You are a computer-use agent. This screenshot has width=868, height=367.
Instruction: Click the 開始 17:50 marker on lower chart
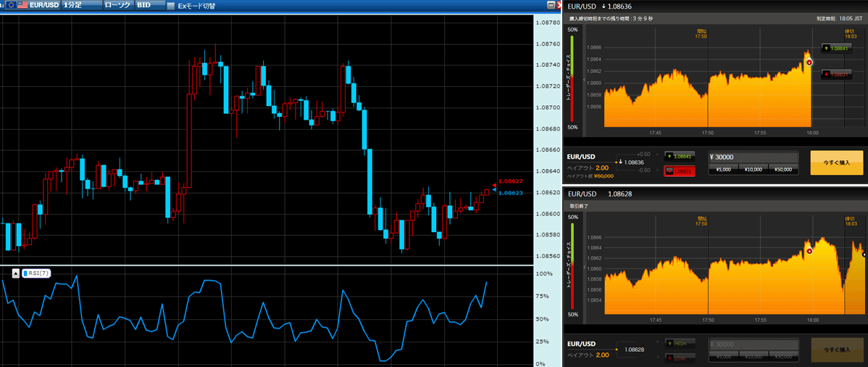[x=701, y=221]
